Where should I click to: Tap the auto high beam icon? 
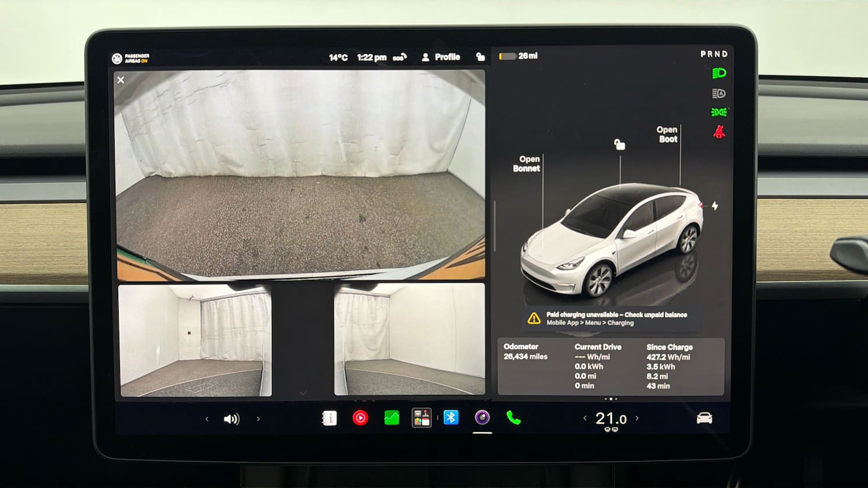coord(719,93)
